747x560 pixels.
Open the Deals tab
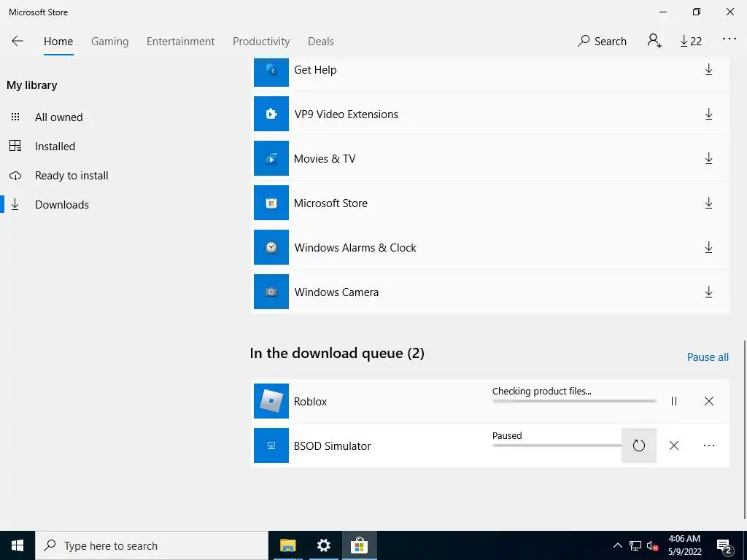coord(321,42)
